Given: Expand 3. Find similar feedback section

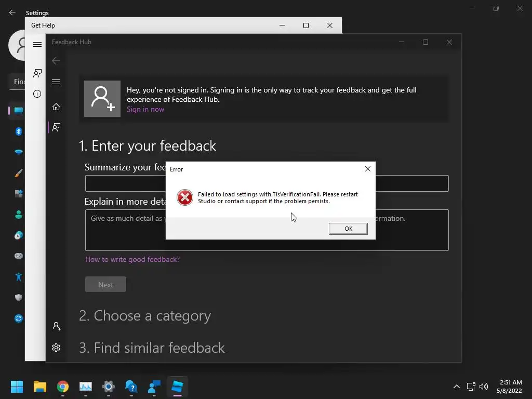Looking at the screenshot, I should click(x=152, y=348).
